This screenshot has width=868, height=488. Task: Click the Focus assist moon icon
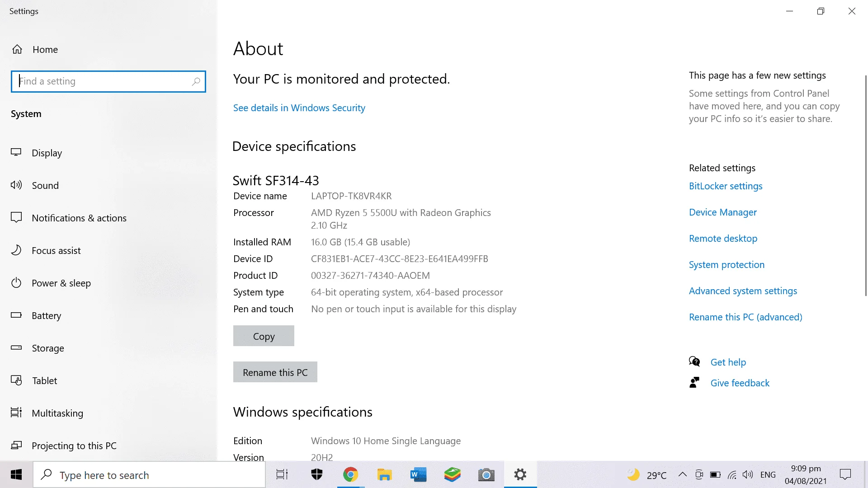[16, 250]
